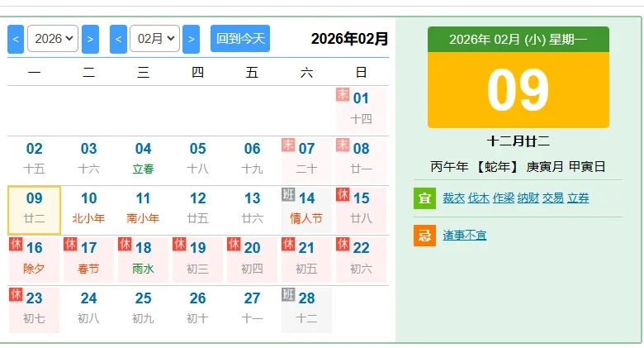Select date 27 十一
This screenshot has height=348, width=644.
(x=252, y=310)
